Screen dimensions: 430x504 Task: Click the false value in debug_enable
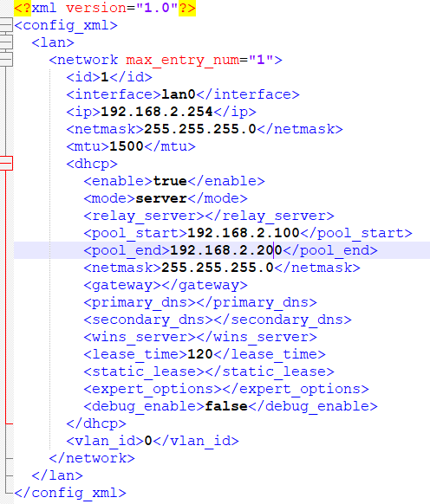coord(226,407)
